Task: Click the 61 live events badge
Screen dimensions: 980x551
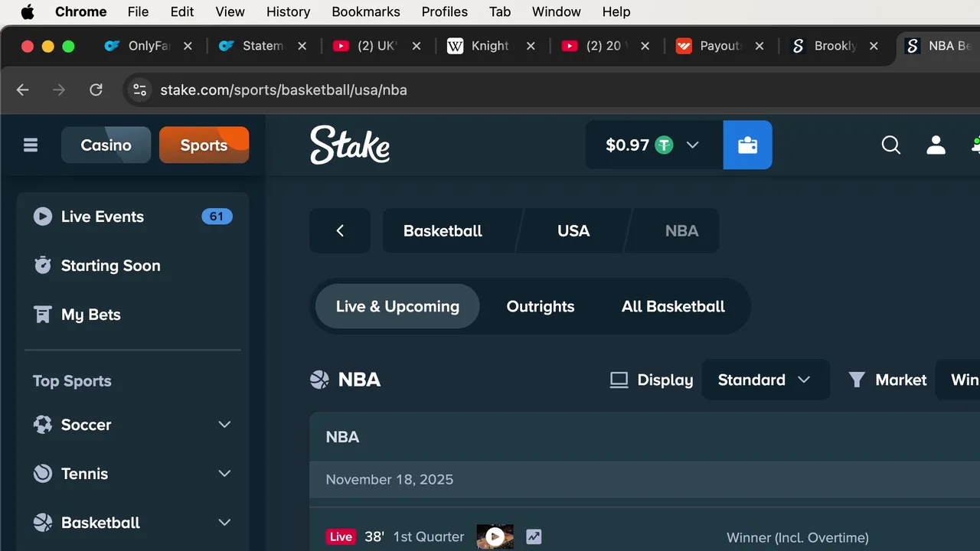Action: 217,217
